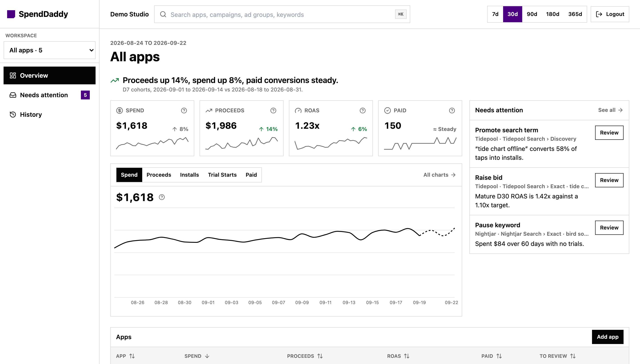The width and height of the screenshot is (640, 364).
Task: Open the History sidebar item
Action: 50,115
